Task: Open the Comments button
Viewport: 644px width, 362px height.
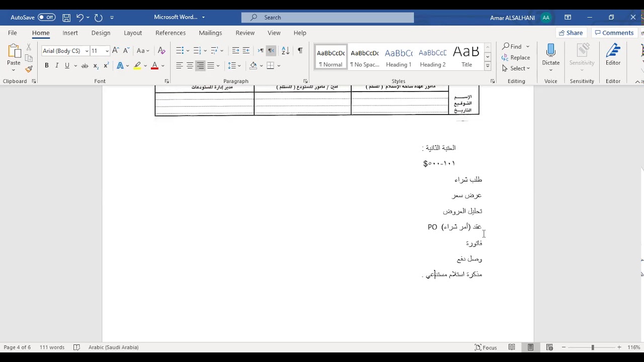Action: click(614, 33)
